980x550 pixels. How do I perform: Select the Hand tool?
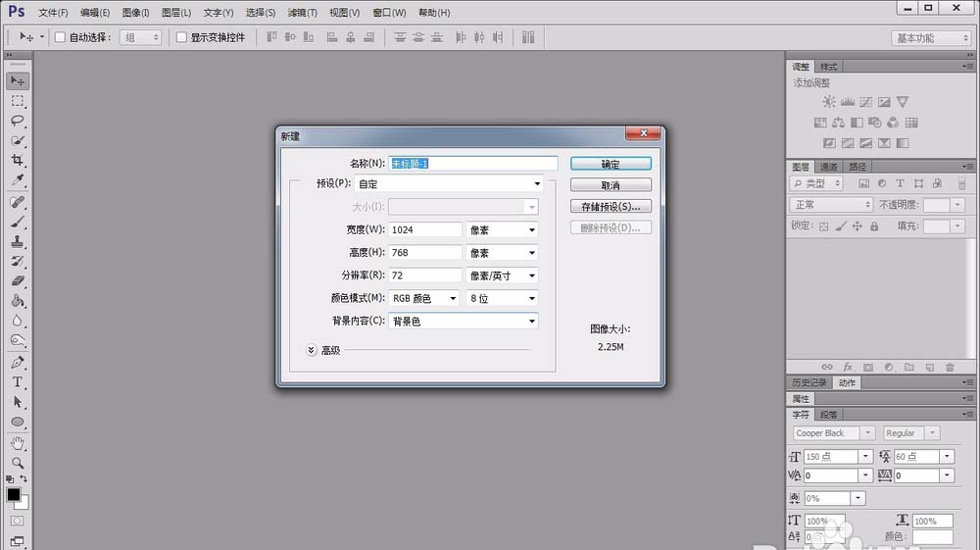[18, 444]
